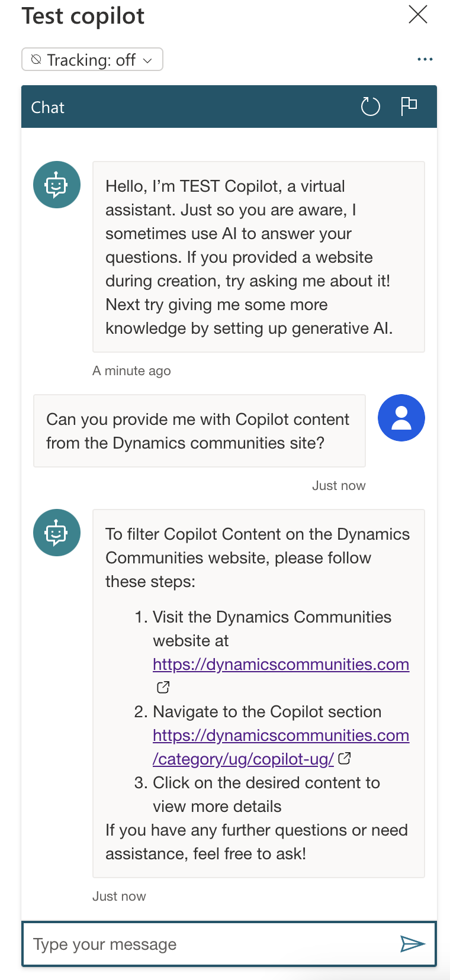This screenshot has height=980, width=450.
Task: Click the user message about Dynamics communities site
Action: click(200, 431)
